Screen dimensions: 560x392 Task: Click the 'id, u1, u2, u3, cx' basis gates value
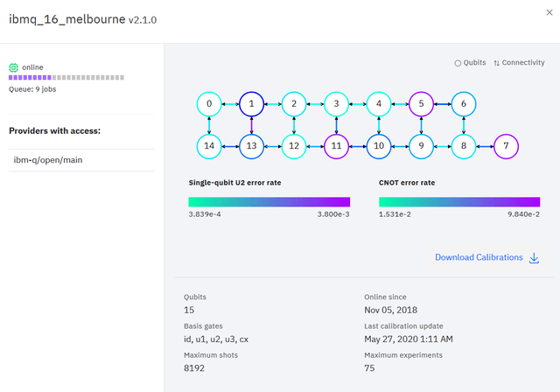pos(216,339)
